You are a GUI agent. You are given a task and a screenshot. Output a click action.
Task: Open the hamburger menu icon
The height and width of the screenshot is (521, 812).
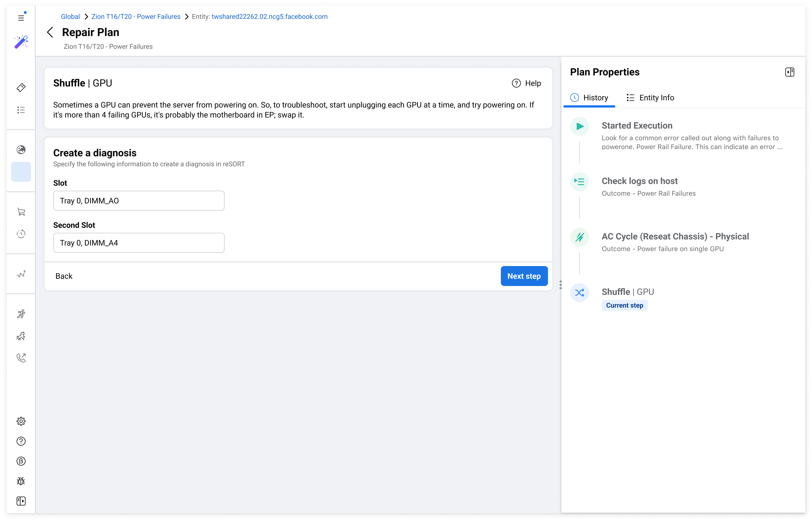(21, 17)
